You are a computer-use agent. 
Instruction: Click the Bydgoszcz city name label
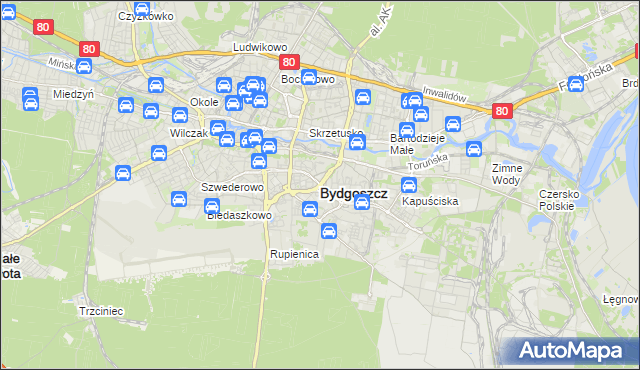[x=353, y=193]
